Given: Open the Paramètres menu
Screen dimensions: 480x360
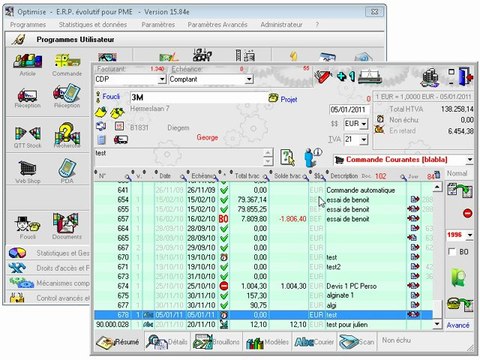Looking at the screenshot, I should pos(158,25).
